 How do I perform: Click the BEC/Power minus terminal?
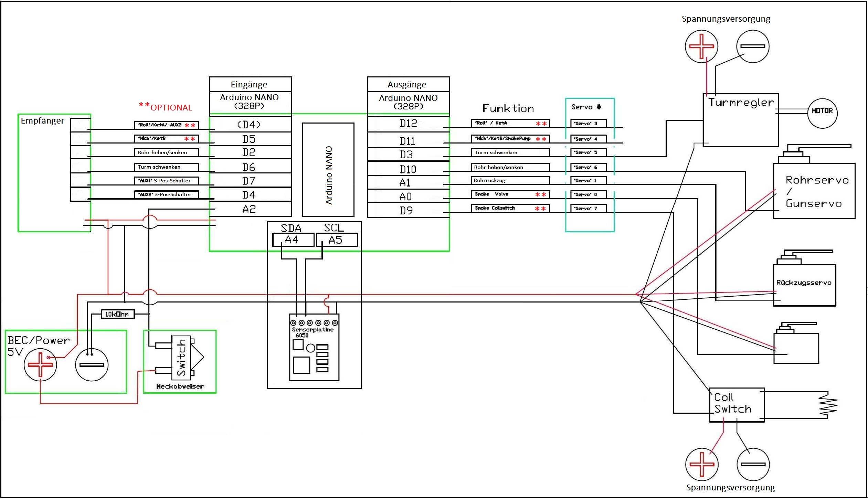click(x=92, y=364)
